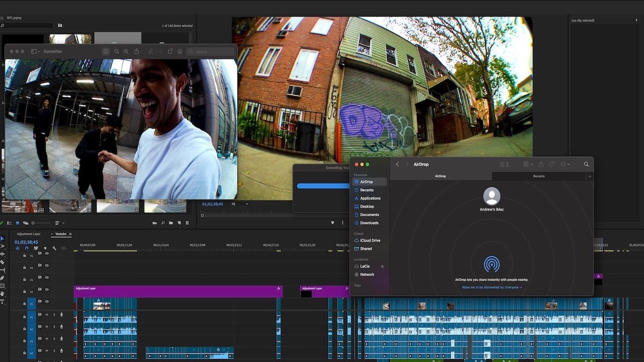Screen dimensions: 644x362
Task: Open Finder group-by dropdown
Action: (x=528, y=164)
